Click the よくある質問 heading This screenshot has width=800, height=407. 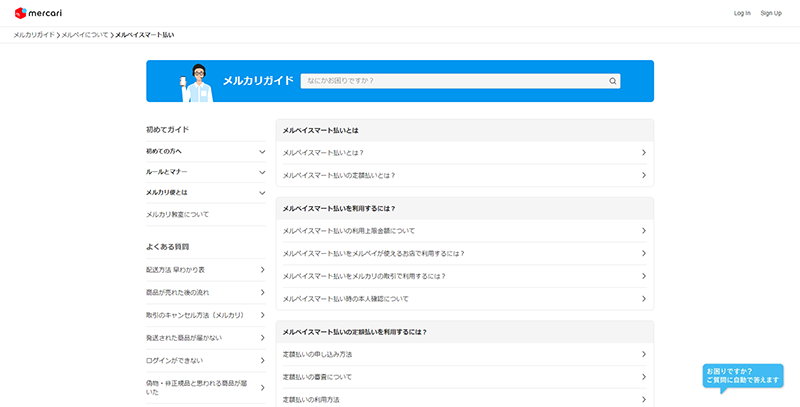pos(167,247)
